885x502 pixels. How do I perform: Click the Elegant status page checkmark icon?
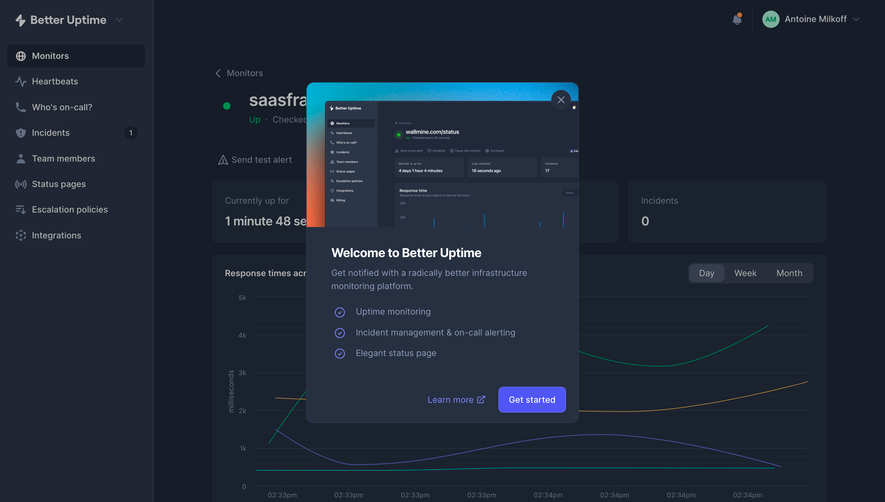340,353
